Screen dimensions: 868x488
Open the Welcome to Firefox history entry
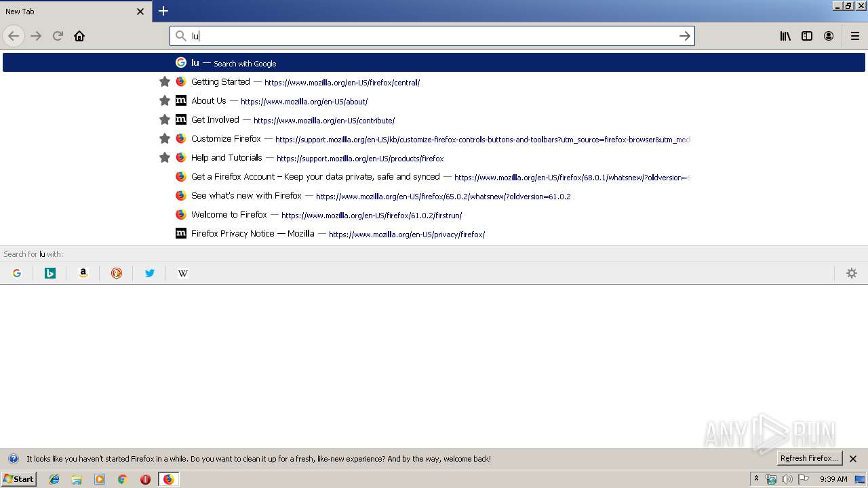tap(434, 214)
